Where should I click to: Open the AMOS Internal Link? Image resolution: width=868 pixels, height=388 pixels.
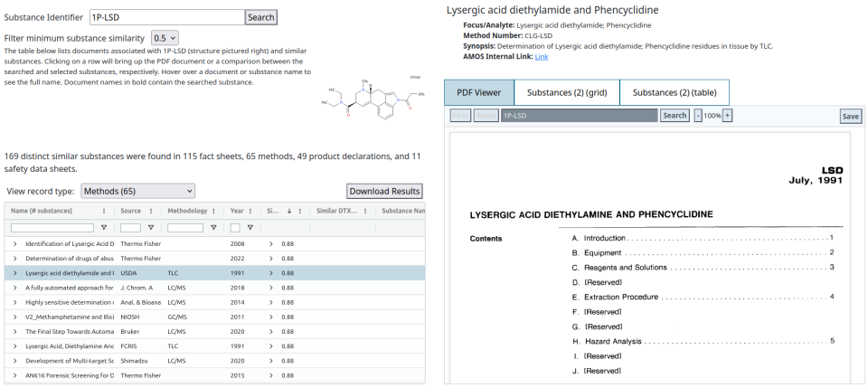coord(542,56)
